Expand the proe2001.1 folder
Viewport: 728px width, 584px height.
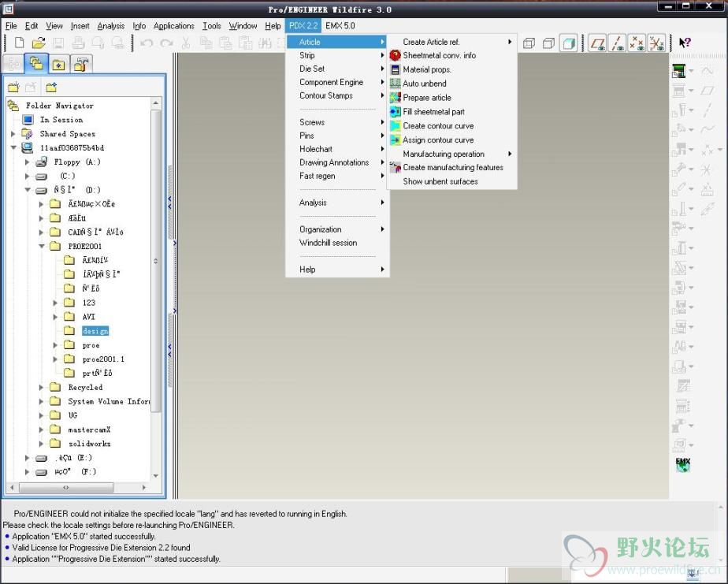(x=55, y=359)
